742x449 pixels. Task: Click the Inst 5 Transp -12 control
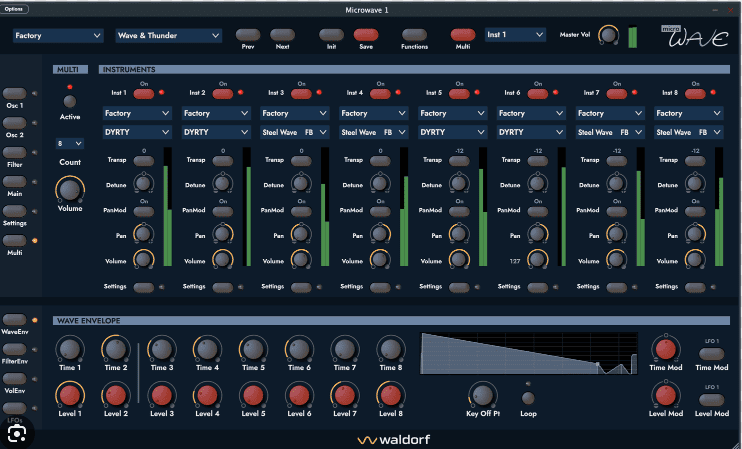[x=459, y=160]
